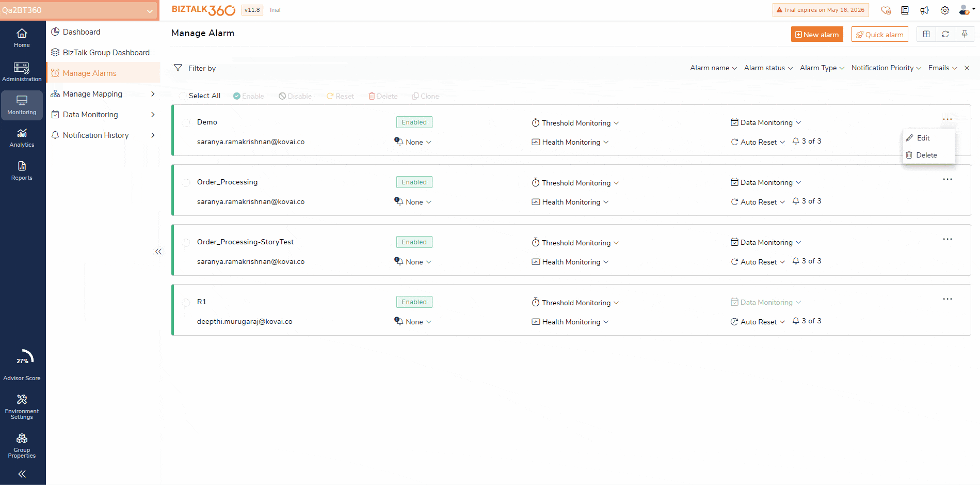Image resolution: width=980 pixels, height=485 pixels.
Task: Open the Alarm status filter dropdown
Action: click(768, 68)
